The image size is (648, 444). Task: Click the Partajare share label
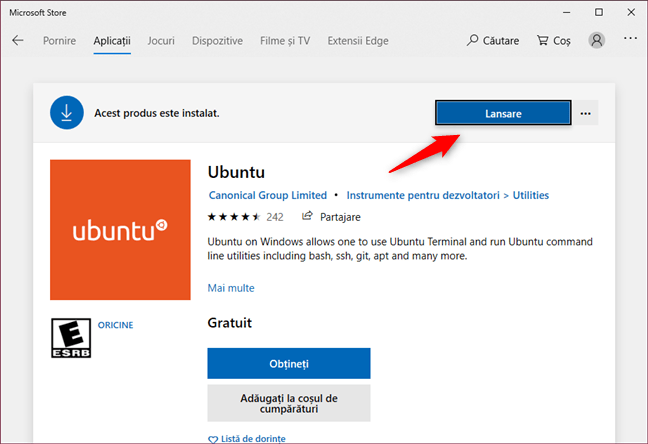(340, 217)
